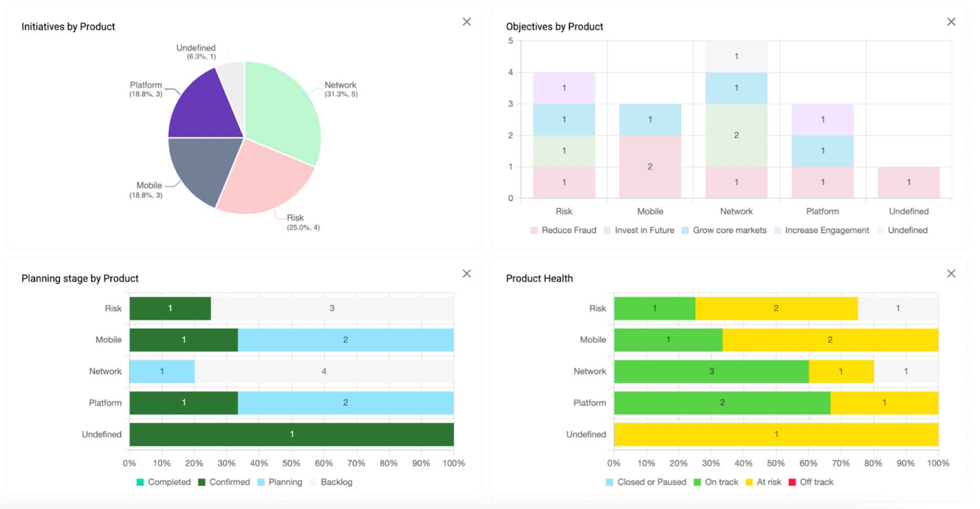Viewport: 980px width, 509px height.
Task: Close the Planning stage by Product widget
Action: 466,273
